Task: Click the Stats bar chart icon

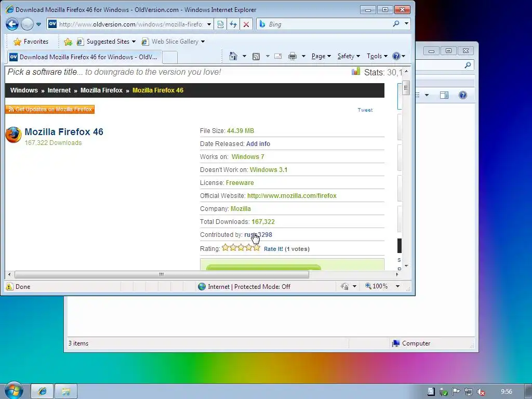Action: tap(355, 71)
